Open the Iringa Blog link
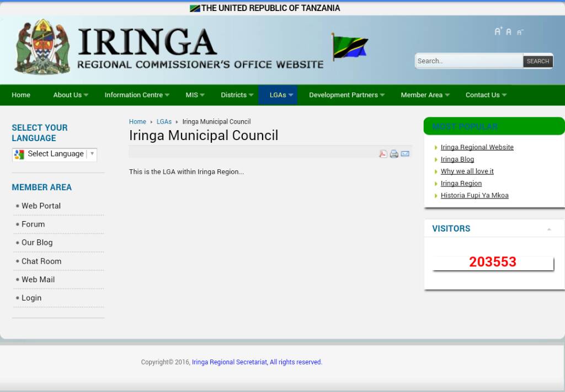The height and width of the screenshot is (392, 565). [x=457, y=159]
